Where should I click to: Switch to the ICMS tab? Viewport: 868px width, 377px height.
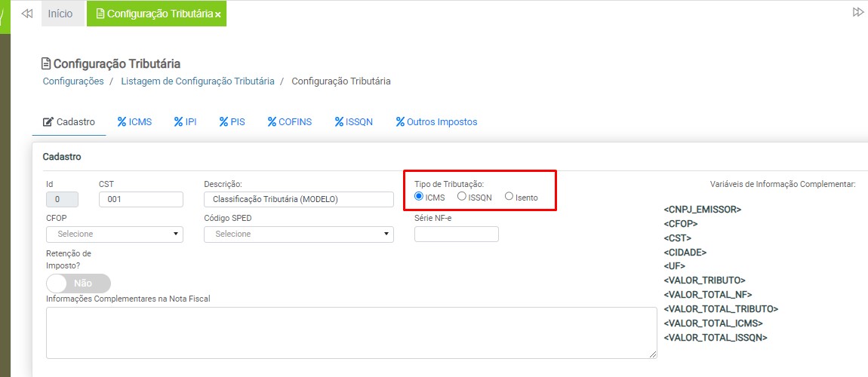[x=134, y=121]
